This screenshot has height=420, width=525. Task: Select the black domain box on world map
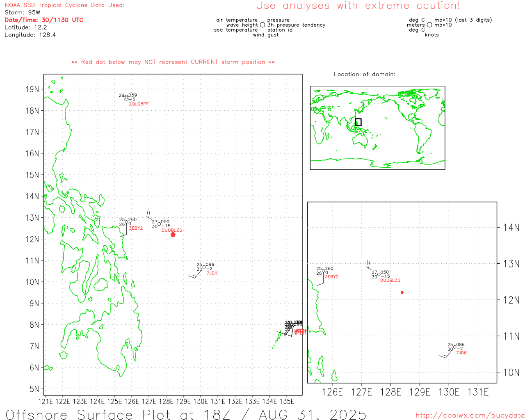pos(358,122)
